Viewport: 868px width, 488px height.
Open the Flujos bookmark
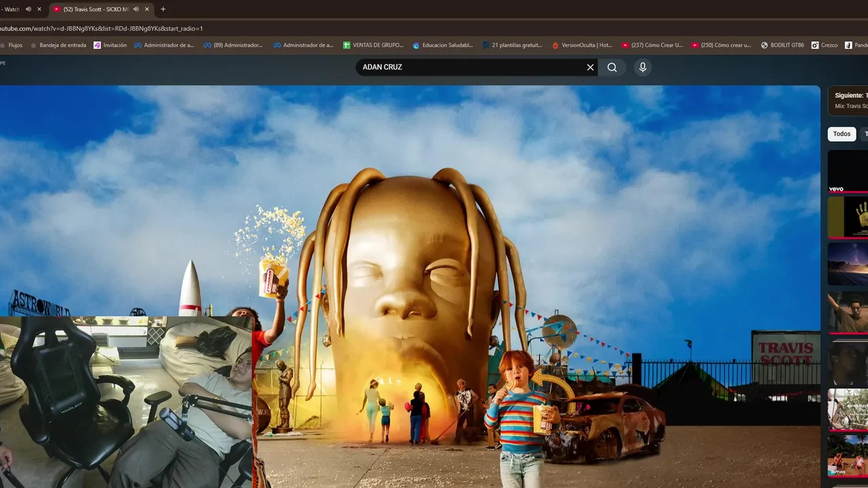[12, 45]
